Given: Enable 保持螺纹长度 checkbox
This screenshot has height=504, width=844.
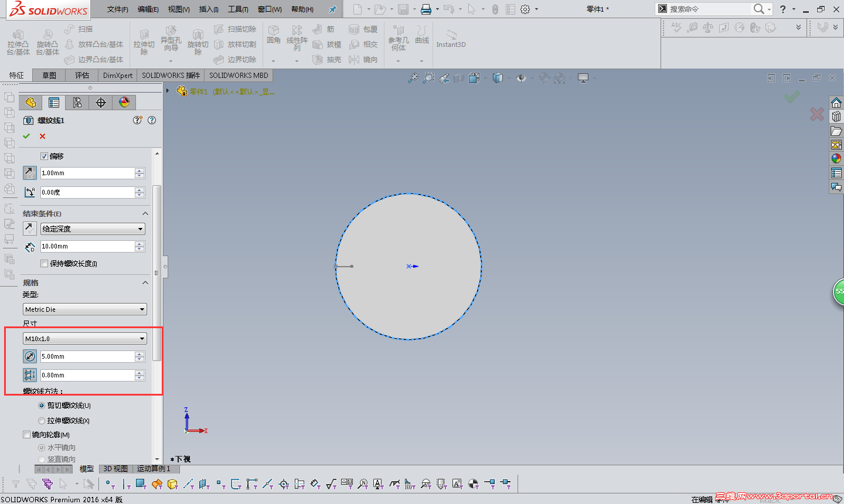Looking at the screenshot, I should click(x=44, y=264).
